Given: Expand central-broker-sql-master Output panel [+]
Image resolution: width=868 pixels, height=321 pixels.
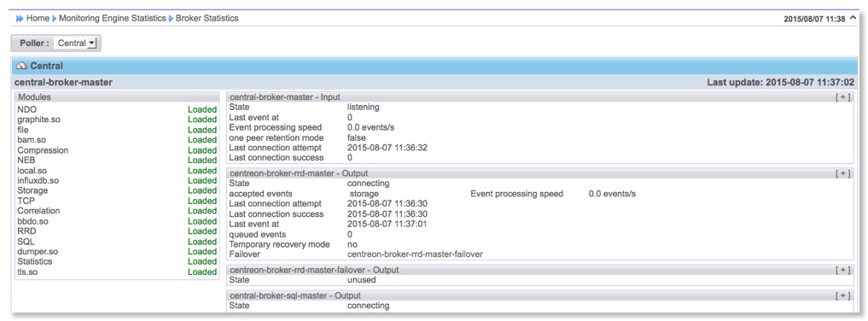Looking at the screenshot, I should [x=842, y=295].
